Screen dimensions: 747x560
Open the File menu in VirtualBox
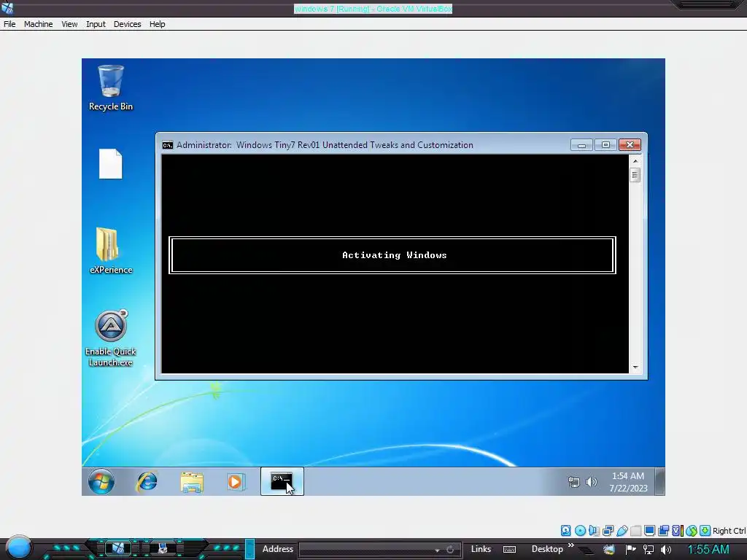pos(9,24)
